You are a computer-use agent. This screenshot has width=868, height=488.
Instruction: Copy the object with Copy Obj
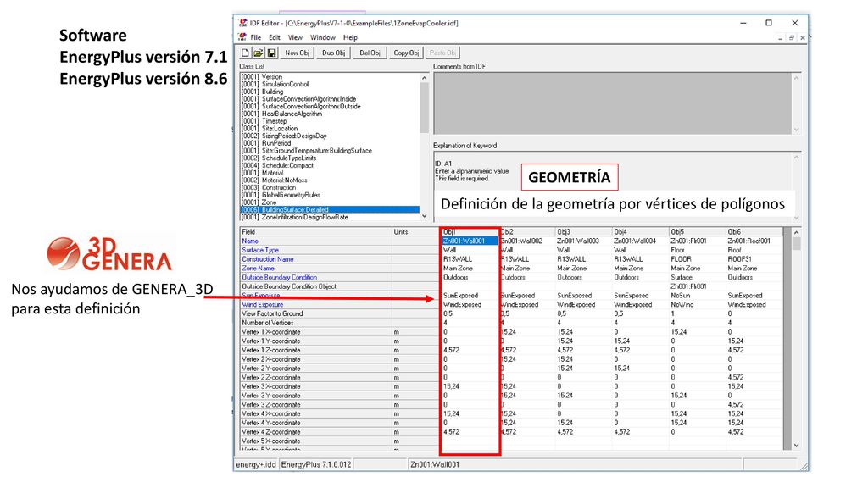click(406, 53)
